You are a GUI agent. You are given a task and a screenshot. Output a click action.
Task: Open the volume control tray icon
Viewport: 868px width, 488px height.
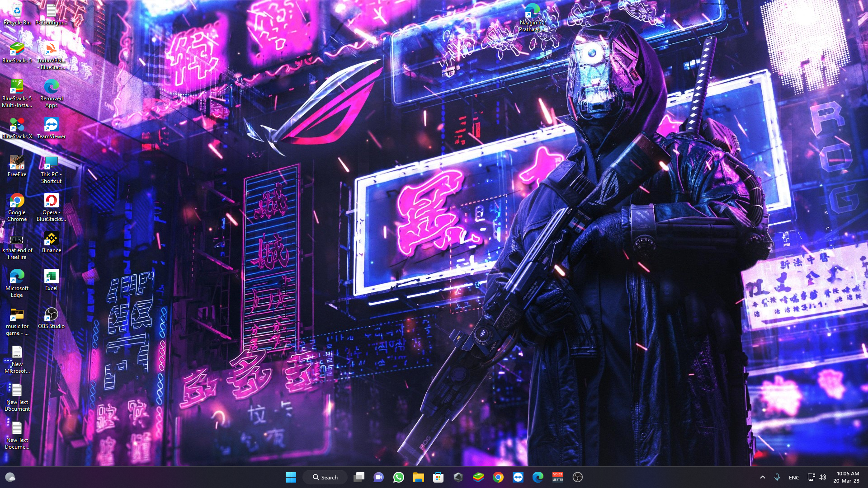[822, 477]
